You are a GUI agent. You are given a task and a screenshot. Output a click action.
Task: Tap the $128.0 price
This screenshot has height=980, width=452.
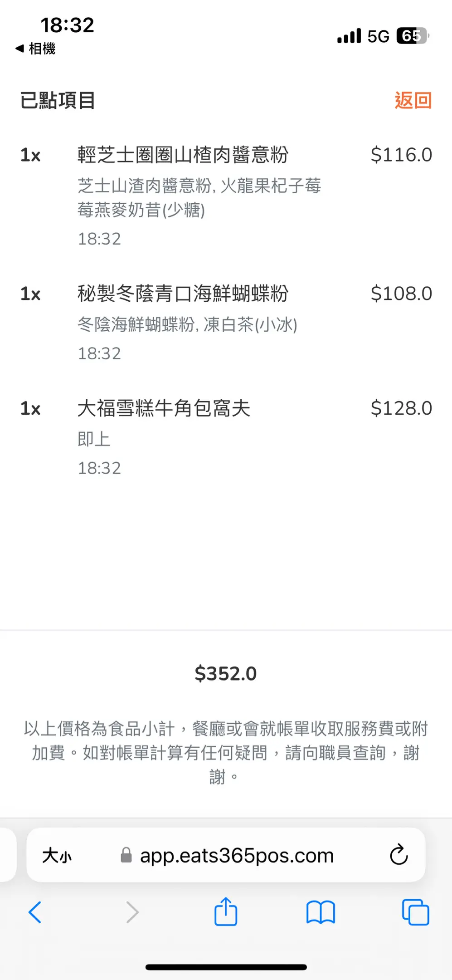[401, 408]
